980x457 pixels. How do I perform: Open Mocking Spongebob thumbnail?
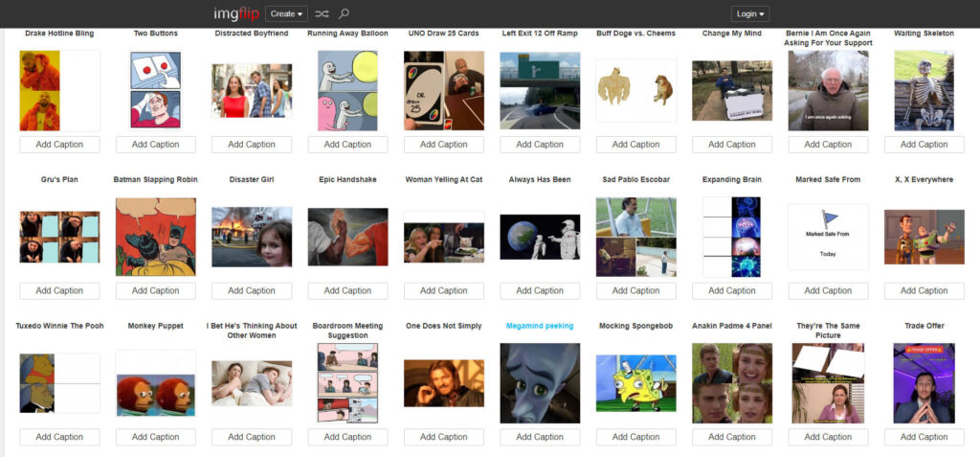coord(636,383)
